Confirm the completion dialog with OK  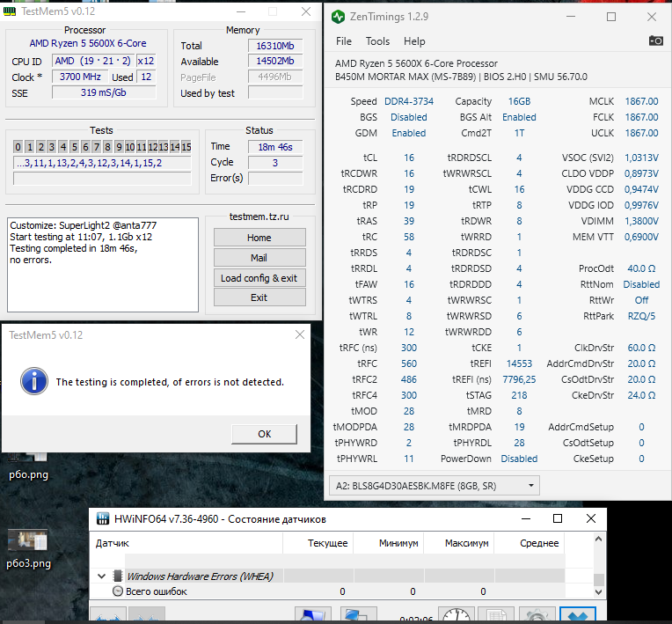click(x=264, y=434)
